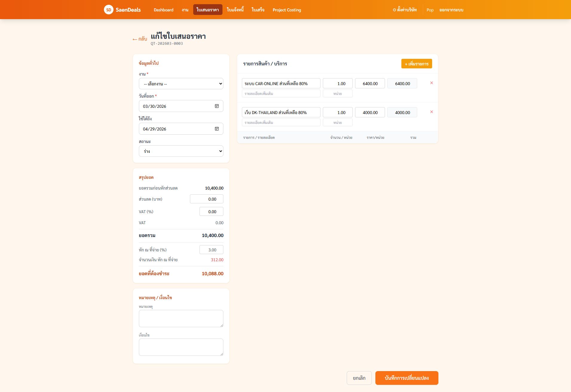The image size is (571, 392).
Task: Cancel editing with ยกเลิก button
Action: 359,378
